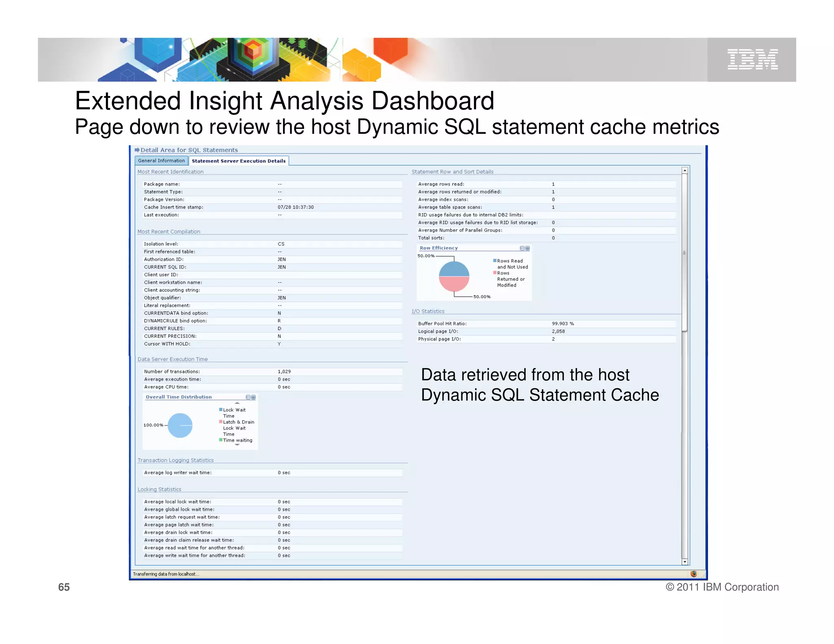Click Logical page I/O value 2,058
Image resolution: width=834 pixels, height=644 pixels.
click(558, 331)
